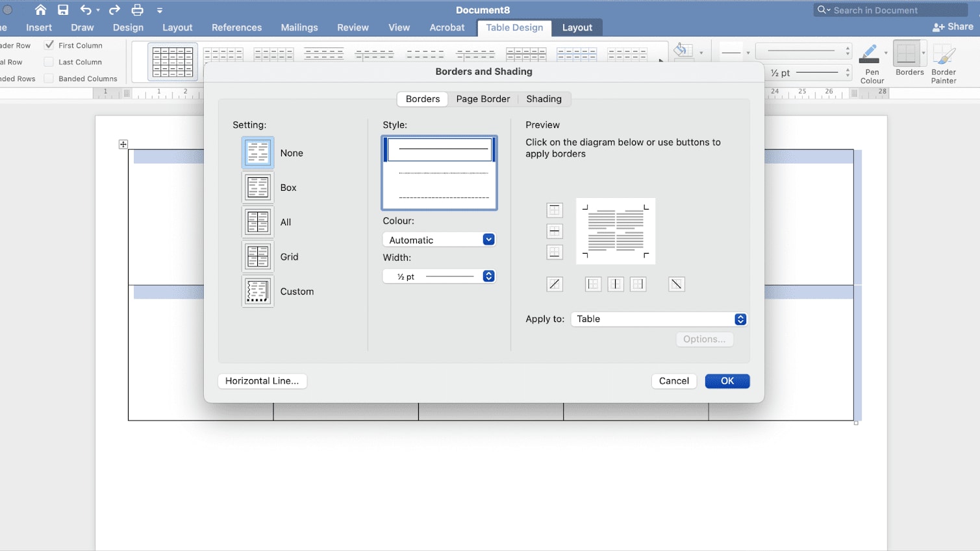Insert a Horizontal Line
The height and width of the screenshot is (551, 980).
tap(262, 381)
